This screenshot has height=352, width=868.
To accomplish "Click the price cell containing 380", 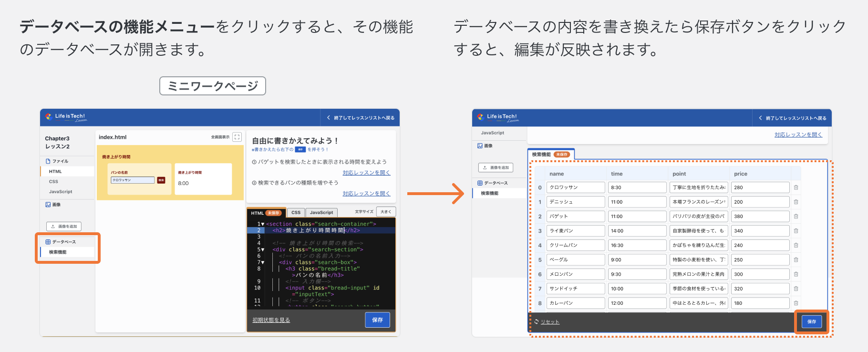I will point(760,217).
